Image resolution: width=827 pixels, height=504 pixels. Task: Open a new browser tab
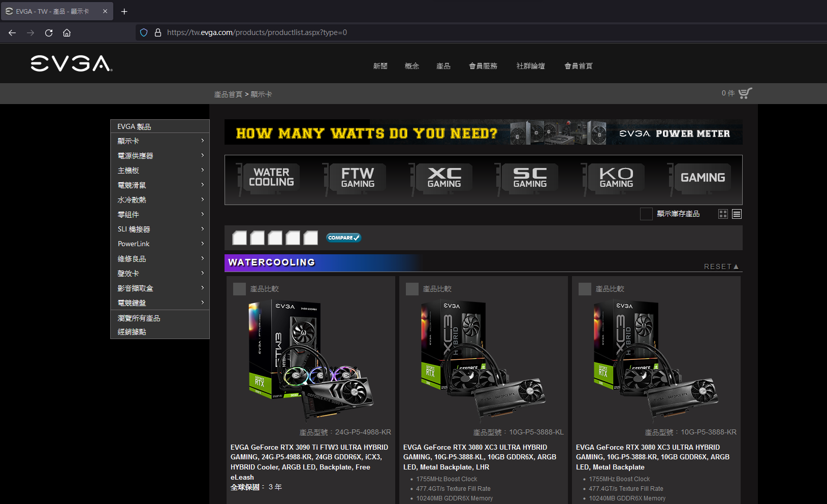(x=124, y=11)
